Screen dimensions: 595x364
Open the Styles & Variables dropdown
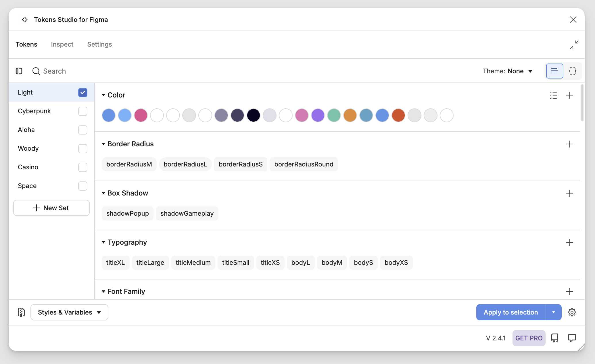point(69,312)
